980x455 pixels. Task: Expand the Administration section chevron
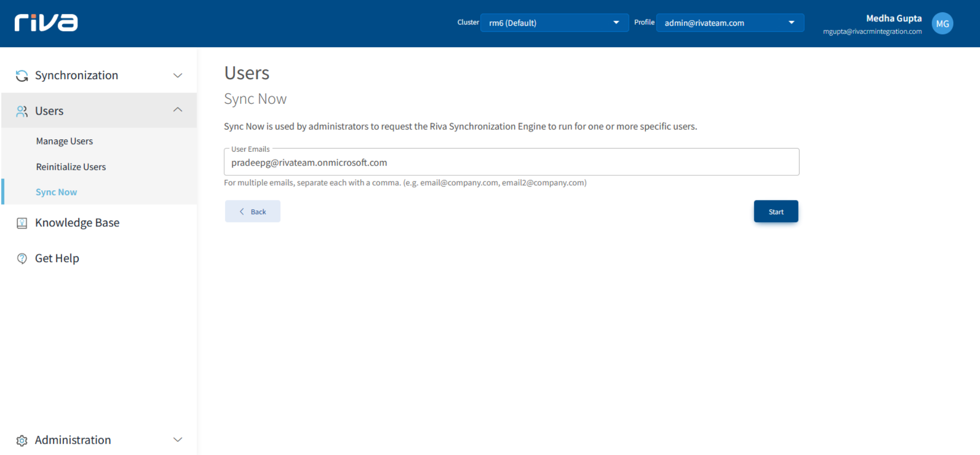[178, 440]
